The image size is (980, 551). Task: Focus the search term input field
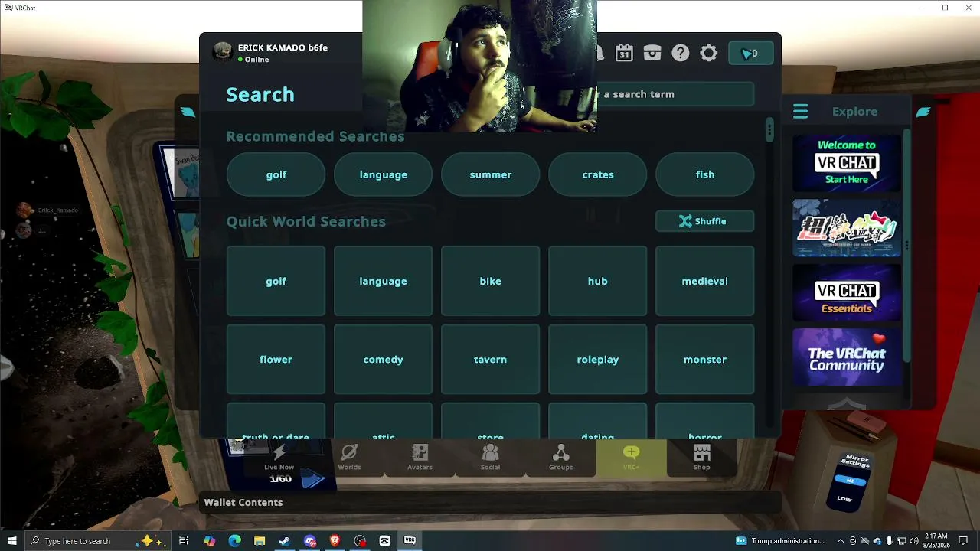[x=675, y=94]
